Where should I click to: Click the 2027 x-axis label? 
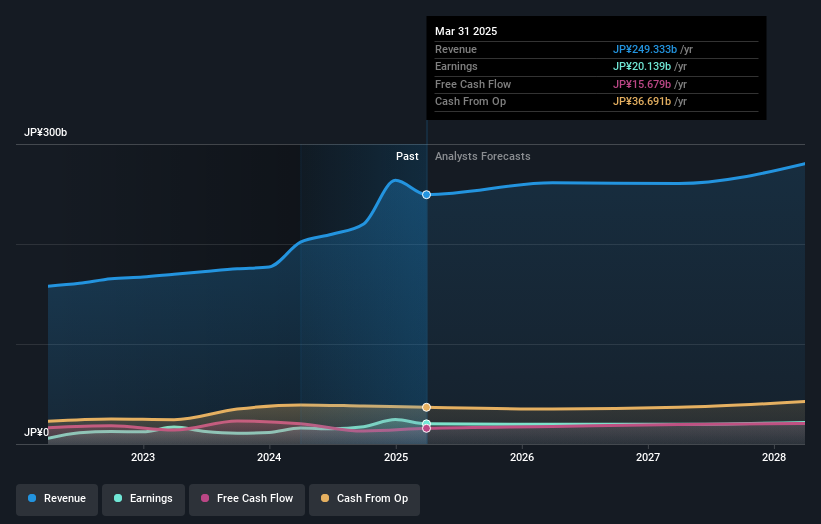pos(648,457)
